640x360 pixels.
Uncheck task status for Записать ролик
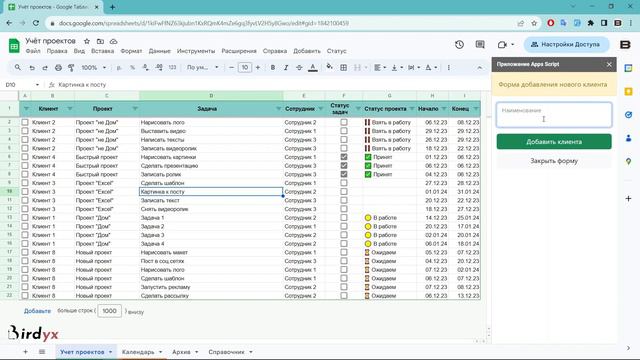(x=344, y=174)
